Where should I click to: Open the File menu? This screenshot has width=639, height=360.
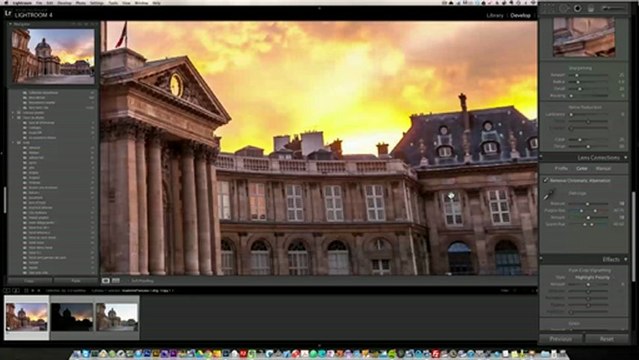pyautogui.click(x=40, y=2)
